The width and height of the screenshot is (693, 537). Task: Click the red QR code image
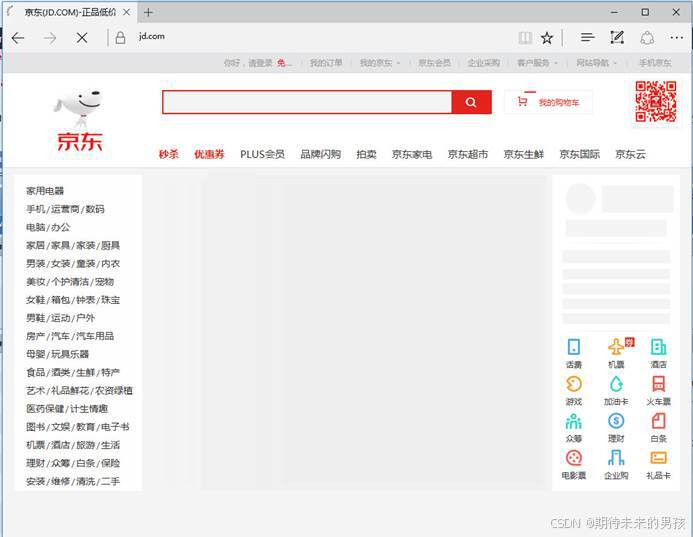point(656,101)
